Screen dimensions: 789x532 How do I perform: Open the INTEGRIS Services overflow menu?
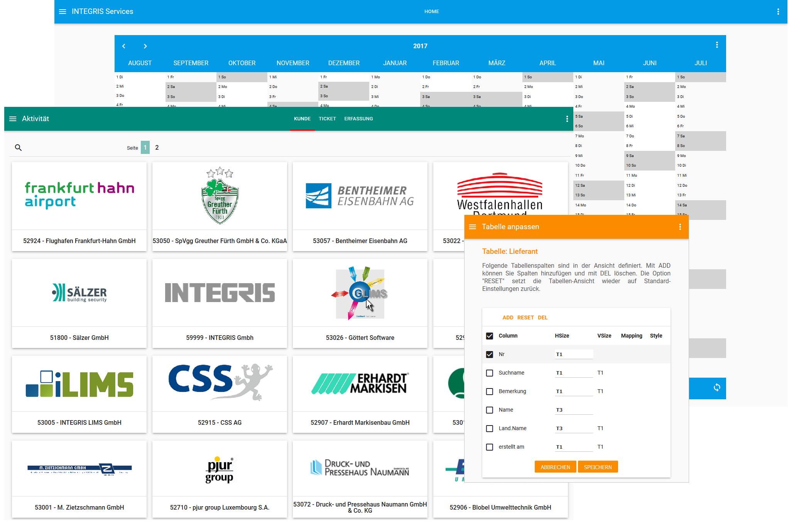[778, 12]
